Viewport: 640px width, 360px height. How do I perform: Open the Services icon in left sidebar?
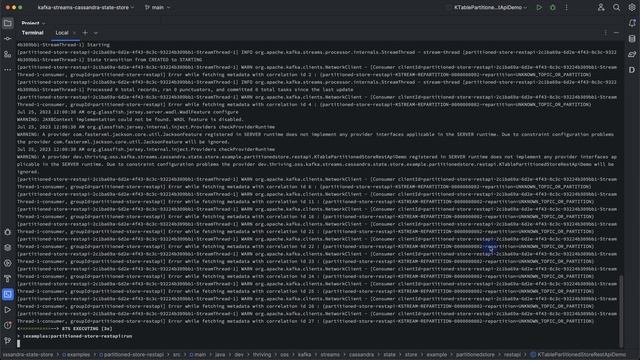[8, 263]
